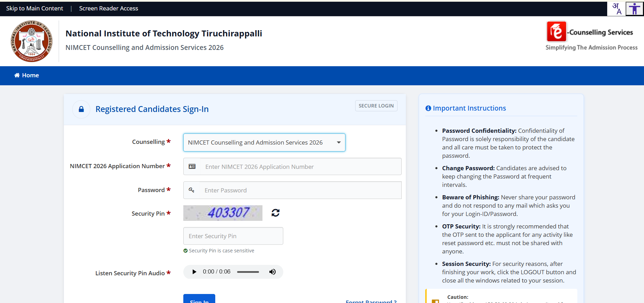Image resolution: width=644 pixels, height=303 pixels.
Task: Click 'Session Security:' instruction text
Action: 466,264
